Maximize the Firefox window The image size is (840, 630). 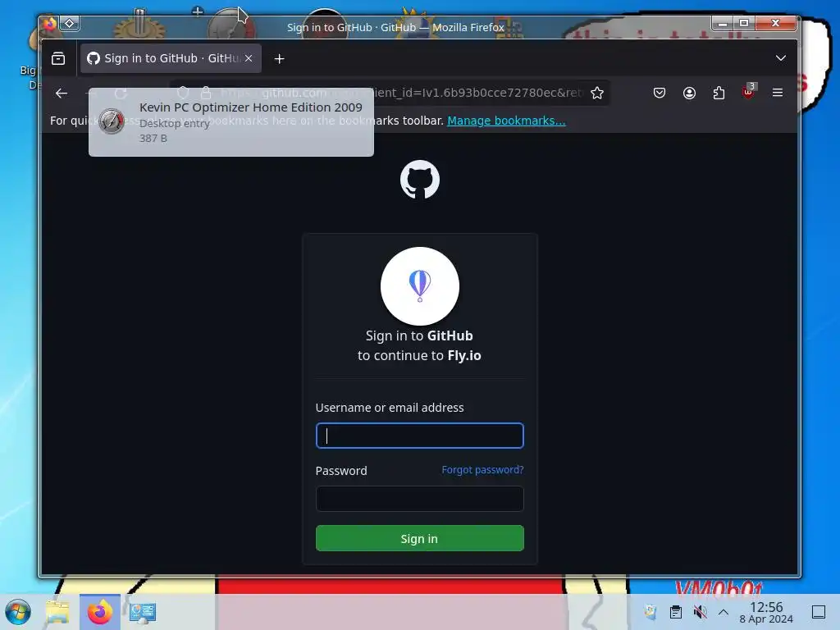pyautogui.click(x=743, y=23)
